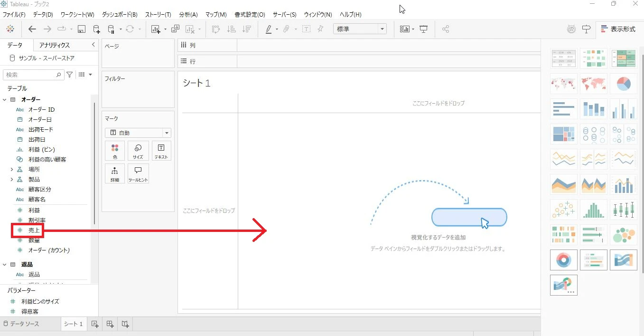Choose the histogram chart in Show Me
The image size is (644, 336).
pos(593,209)
